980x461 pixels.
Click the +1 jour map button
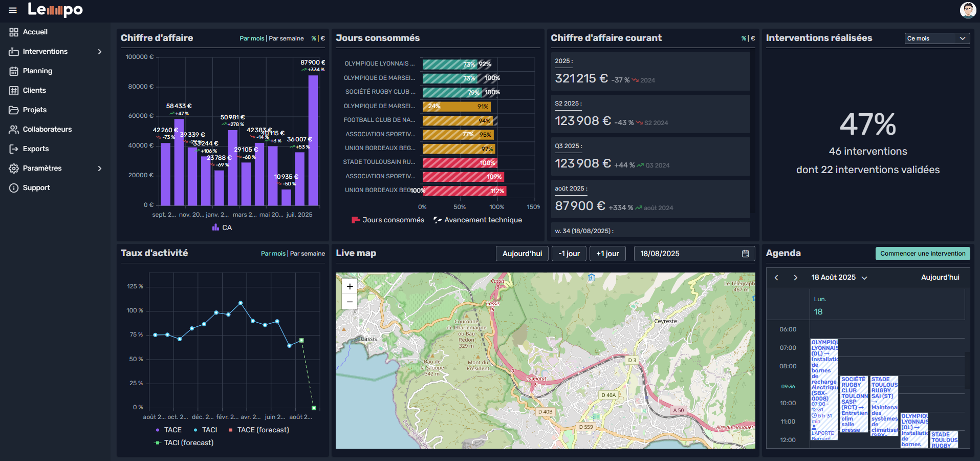click(607, 254)
